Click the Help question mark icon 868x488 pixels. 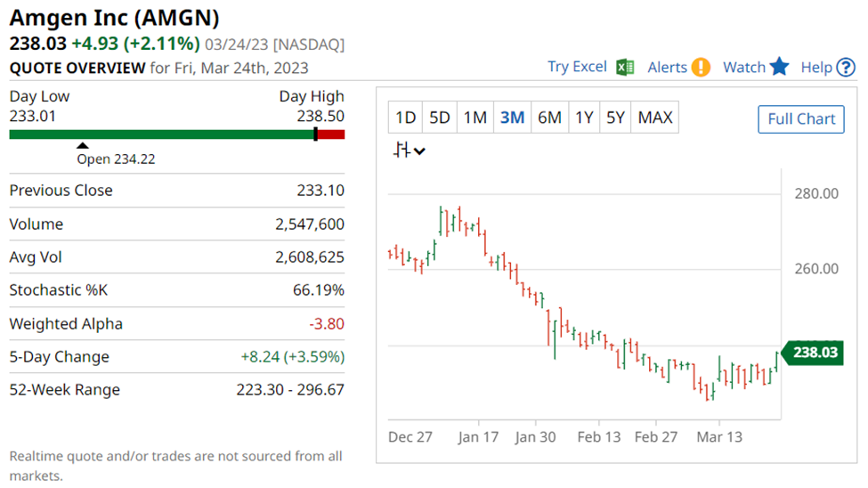pyautogui.click(x=846, y=68)
